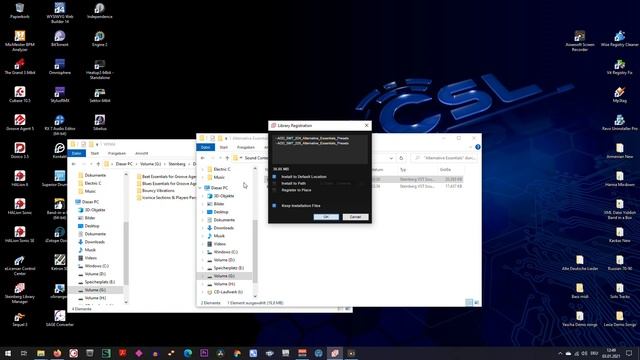
Task: Open Firefox from the taskbar
Action: (57, 353)
